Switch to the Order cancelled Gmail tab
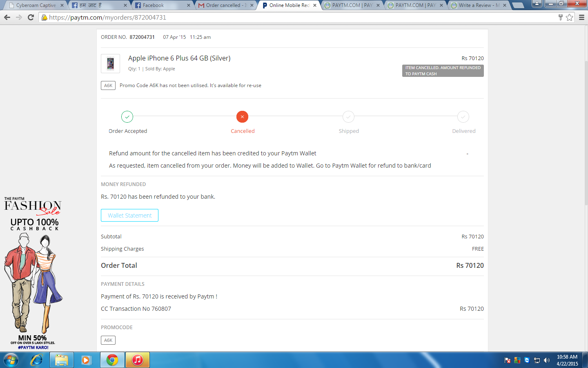 pos(226,5)
